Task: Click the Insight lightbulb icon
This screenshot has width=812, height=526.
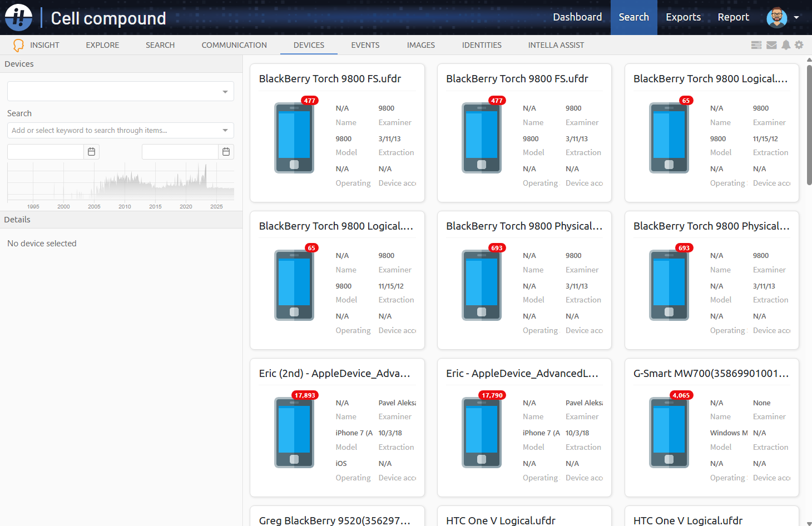Action: [x=18, y=45]
